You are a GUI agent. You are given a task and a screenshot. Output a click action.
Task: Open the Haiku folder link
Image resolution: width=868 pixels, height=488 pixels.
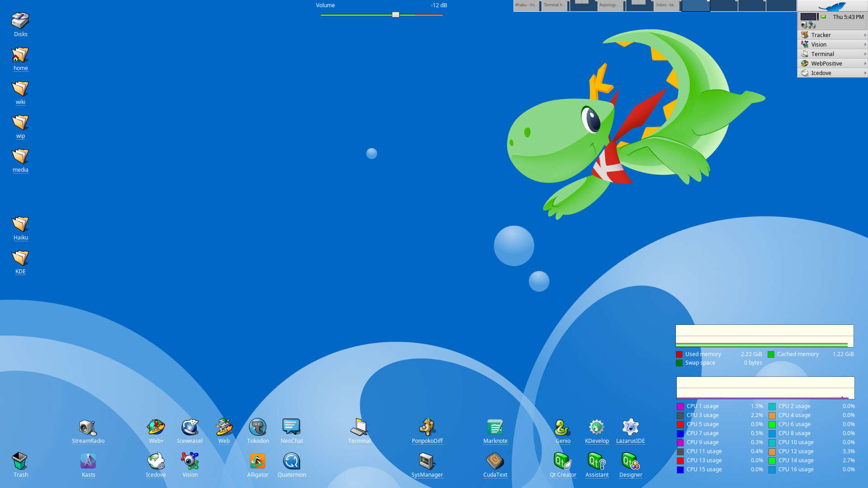click(x=20, y=225)
